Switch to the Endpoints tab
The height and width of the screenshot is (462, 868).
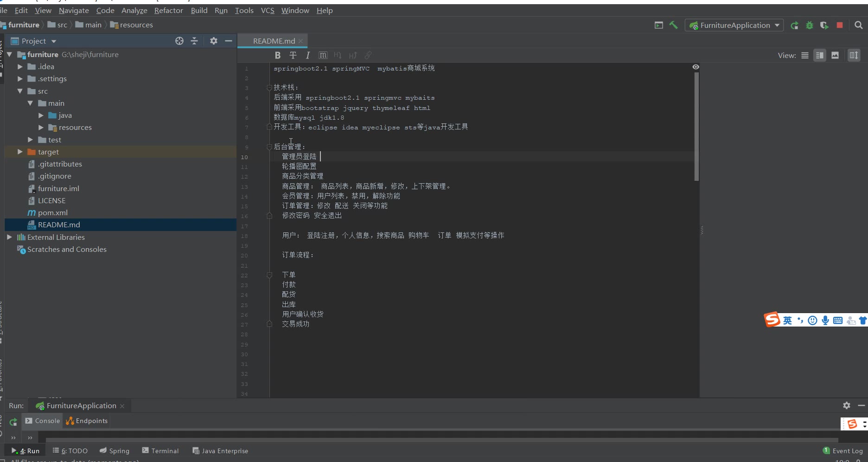point(87,421)
